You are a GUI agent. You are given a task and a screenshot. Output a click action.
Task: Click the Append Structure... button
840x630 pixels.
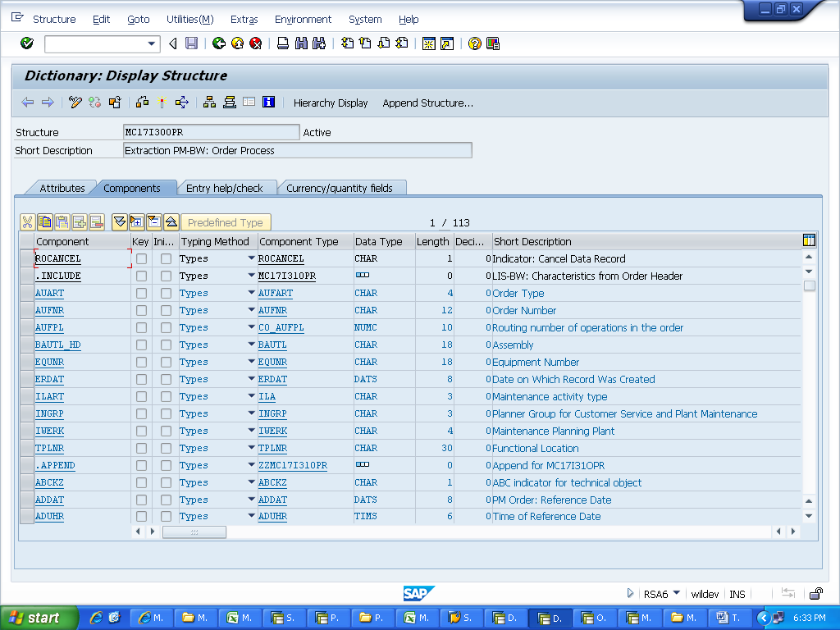(x=427, y=103)
